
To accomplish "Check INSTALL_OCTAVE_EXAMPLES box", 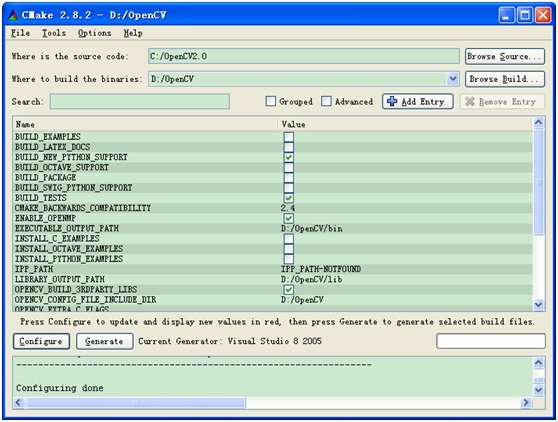I will pyautogui.click(x=289, y=249).
